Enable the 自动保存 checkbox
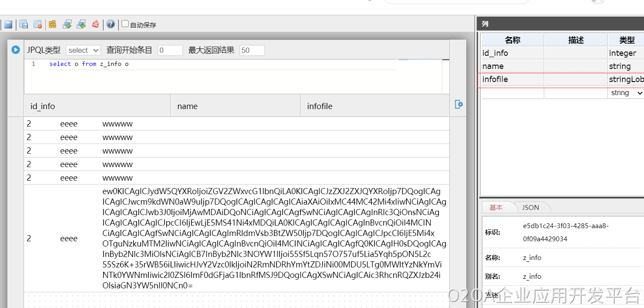 (x=125, y=24)
